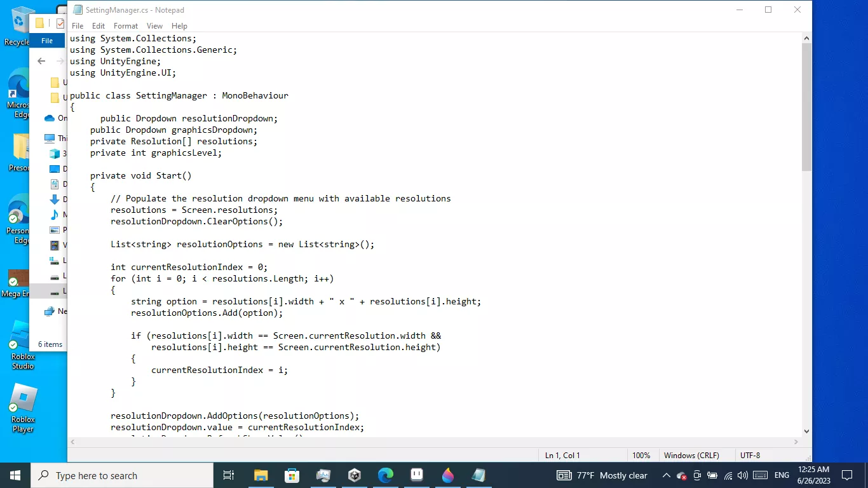Click the vertical scrollbar down arrow
Screen dimensions: 868x488
(x=806, y=431)
